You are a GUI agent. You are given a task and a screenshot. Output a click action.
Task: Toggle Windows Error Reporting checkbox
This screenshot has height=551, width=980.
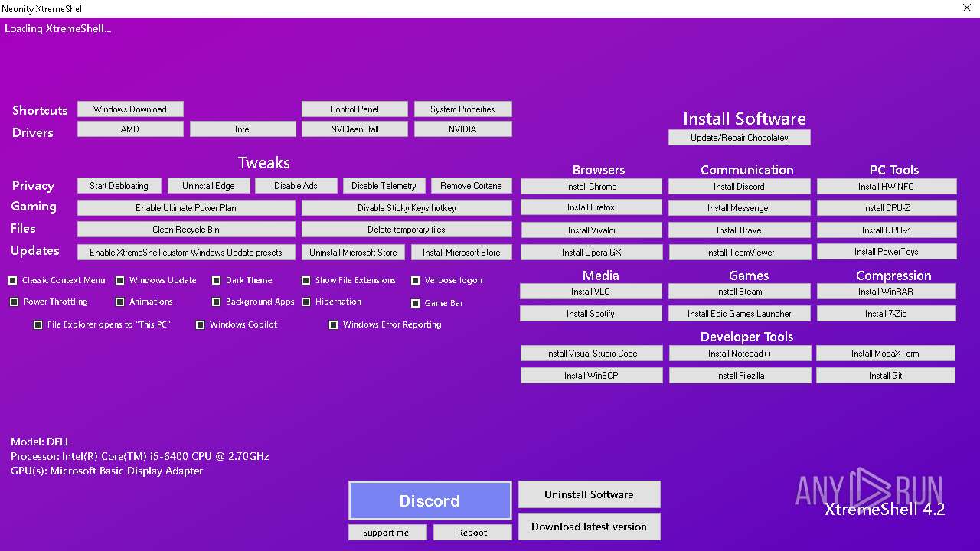click(334, 325)
